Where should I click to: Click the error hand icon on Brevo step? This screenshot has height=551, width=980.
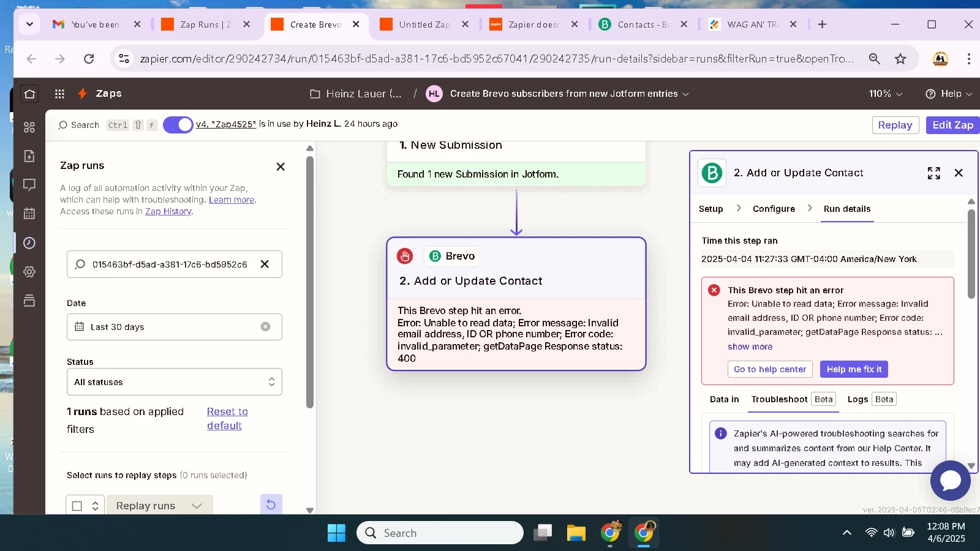[x=405, y=256]
